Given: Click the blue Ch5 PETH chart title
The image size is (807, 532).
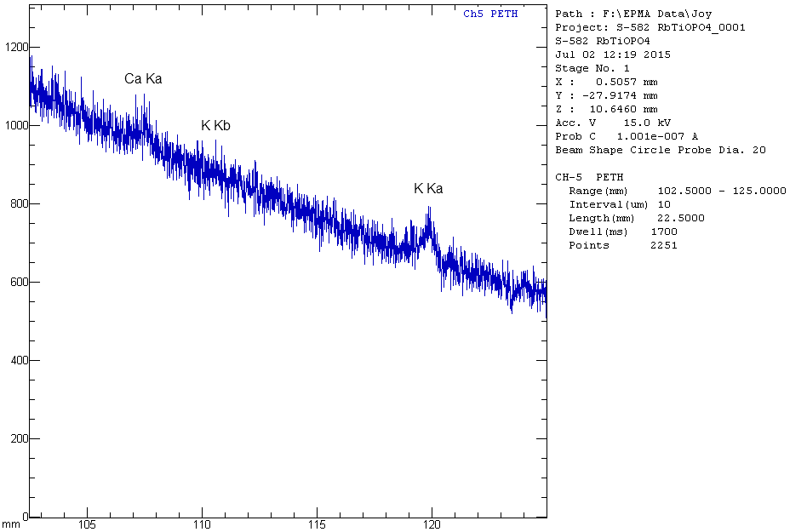Looking at the screenshot, I should (489, 14).
